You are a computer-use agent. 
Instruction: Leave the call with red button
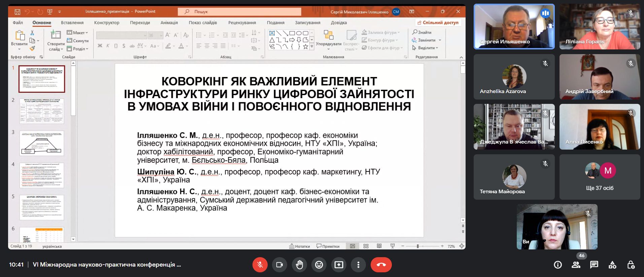[381, 265]
